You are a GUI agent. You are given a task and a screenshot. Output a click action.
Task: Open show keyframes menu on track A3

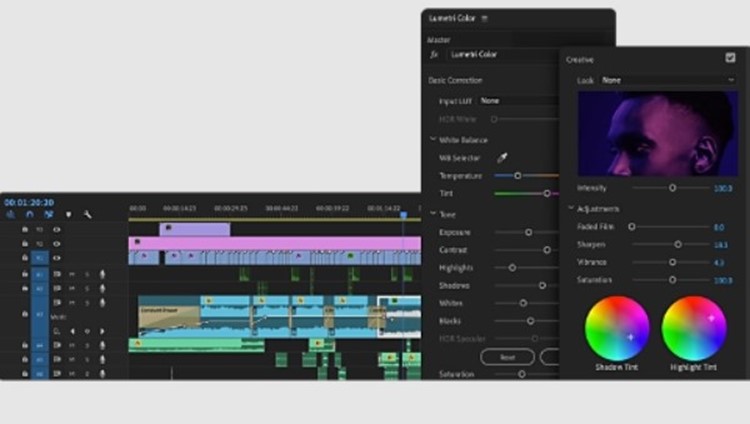(x=57, y=331)
